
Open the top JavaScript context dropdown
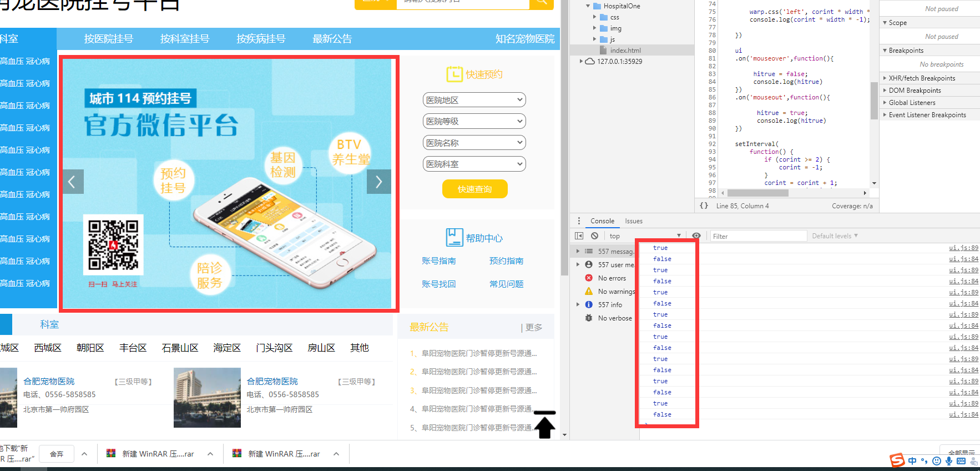(645, 236)
